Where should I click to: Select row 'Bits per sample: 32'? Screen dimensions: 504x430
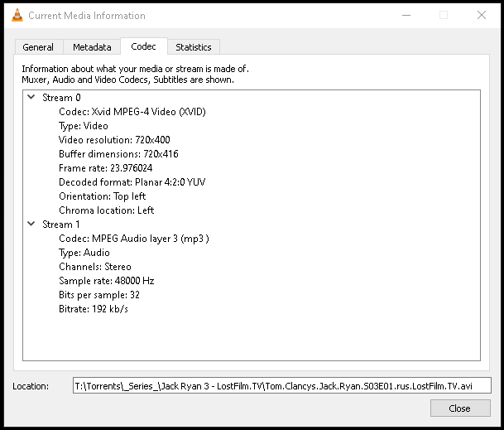99,295
